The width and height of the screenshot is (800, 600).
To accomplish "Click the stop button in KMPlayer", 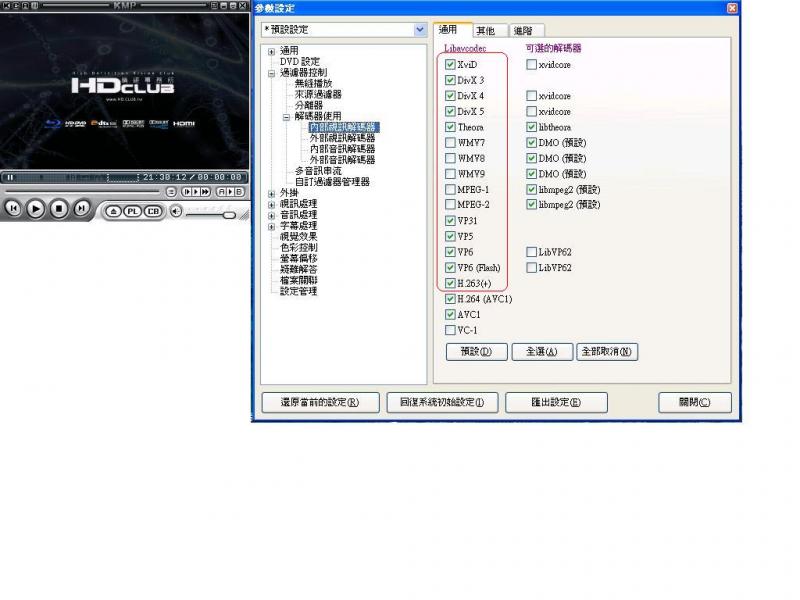I will [x=59, y=209].
